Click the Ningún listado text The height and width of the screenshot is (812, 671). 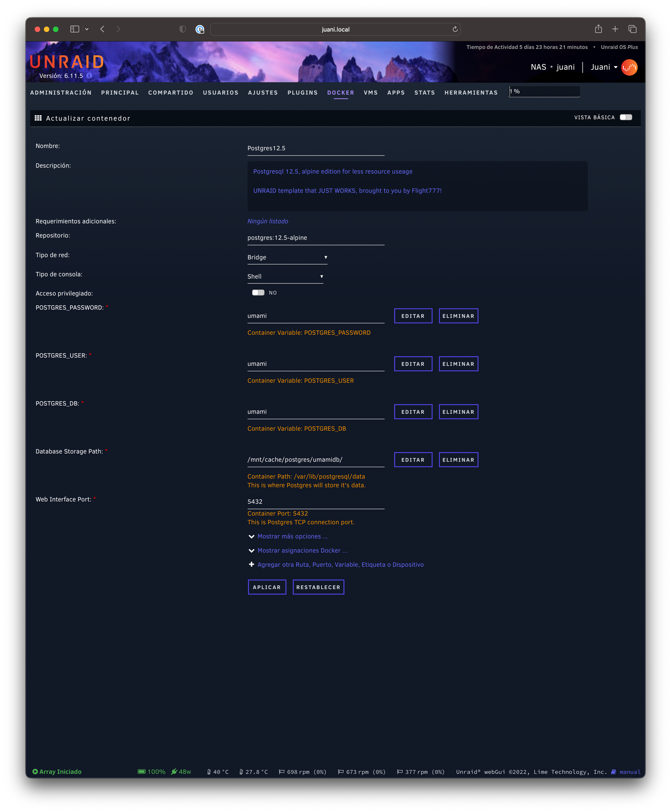click(x=268, y=221)
